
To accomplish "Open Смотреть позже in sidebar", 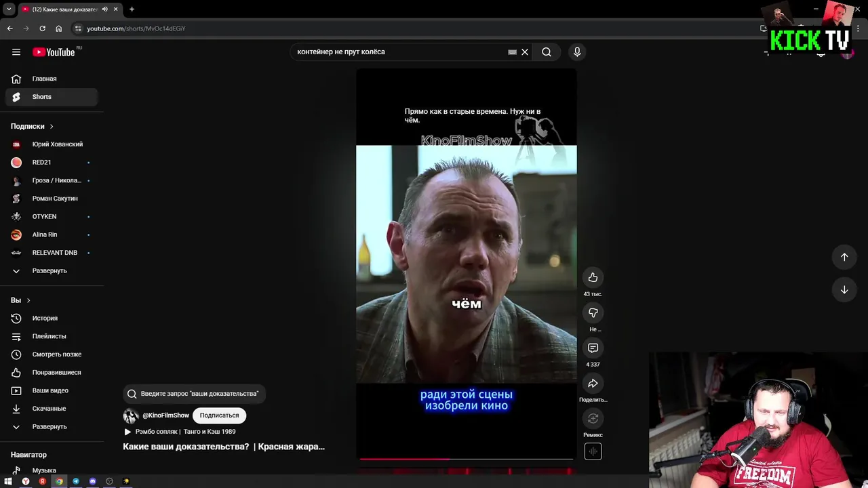I will click(x=52, y=354).
